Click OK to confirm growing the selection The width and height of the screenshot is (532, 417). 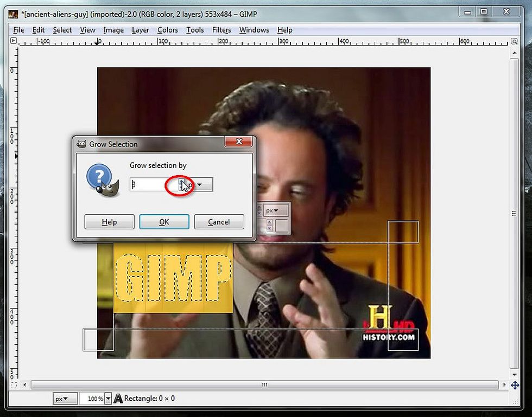pos(164,222)
